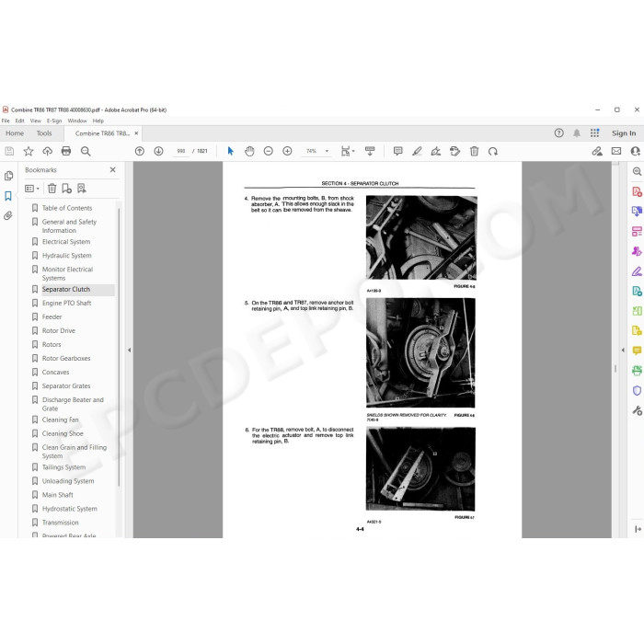The image size is (644, 644).
Task: Close the Combine TR86 document tab
Action: point(136,133)
